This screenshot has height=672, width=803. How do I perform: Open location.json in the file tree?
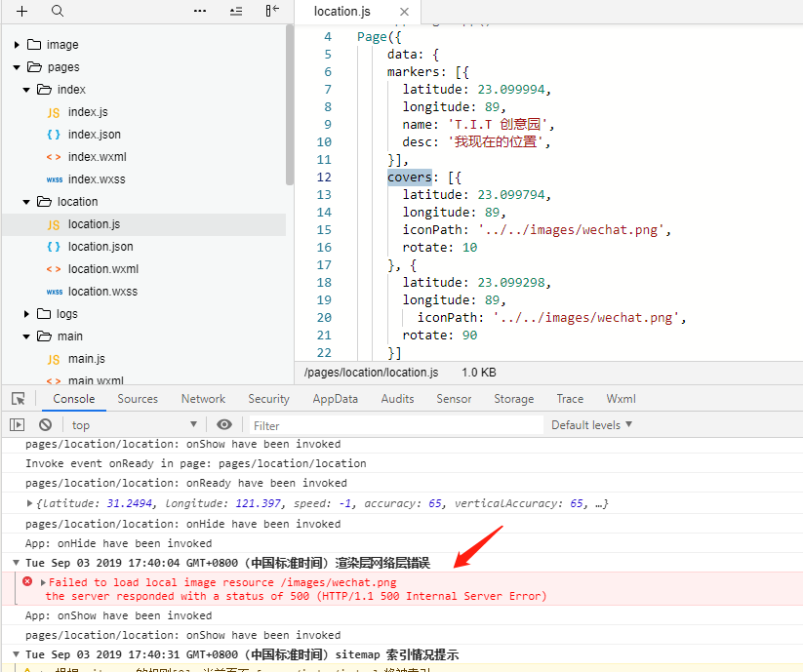[x=100, y=247]
